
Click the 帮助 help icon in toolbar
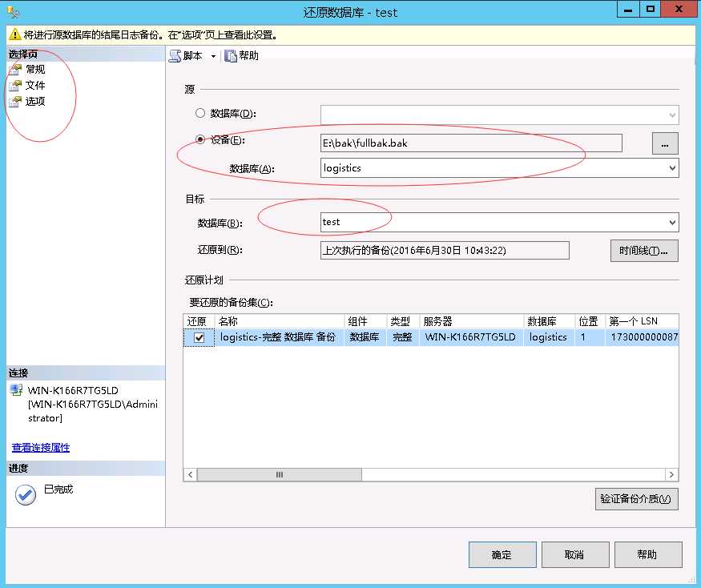point(231,56)
